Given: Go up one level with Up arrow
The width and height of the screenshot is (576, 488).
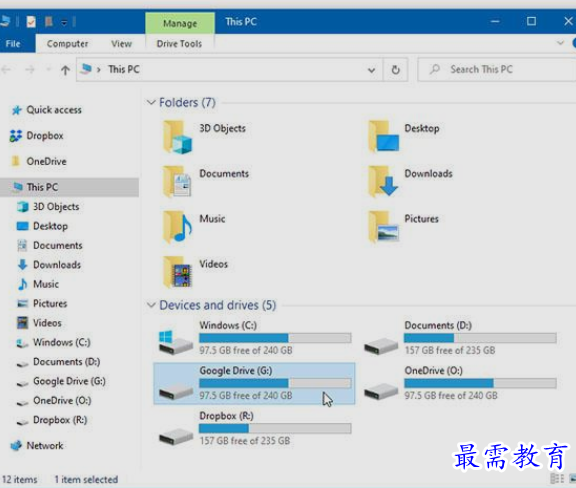Looking at the screenshot, I should pos(65,70).
